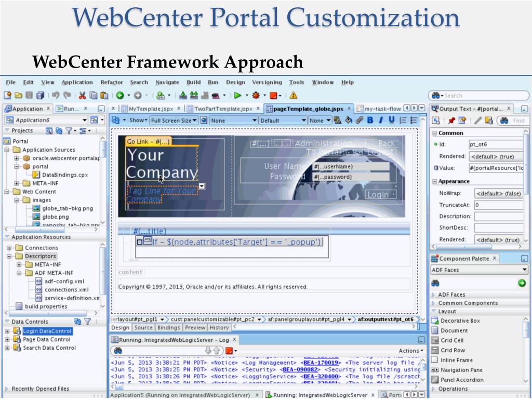Switch to the Source editor view tab
Image resolution: width=532 pixels, height=399 pixels.
[143, 327]
